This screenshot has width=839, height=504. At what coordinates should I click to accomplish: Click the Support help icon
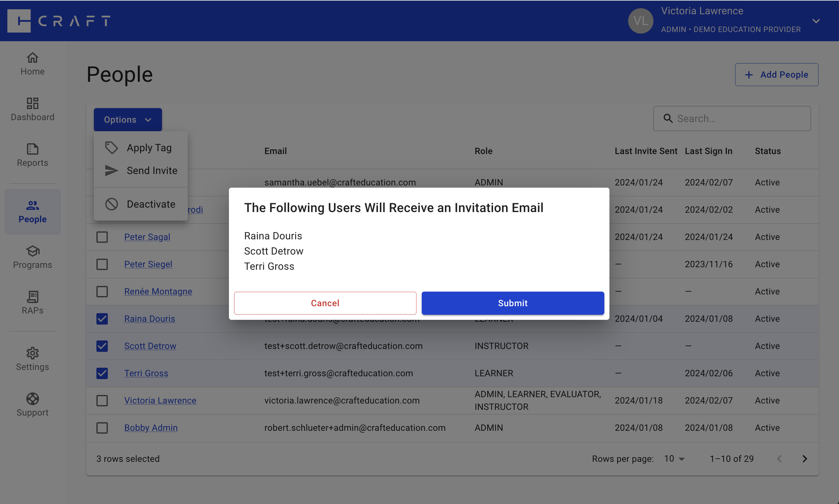point(32,399)
